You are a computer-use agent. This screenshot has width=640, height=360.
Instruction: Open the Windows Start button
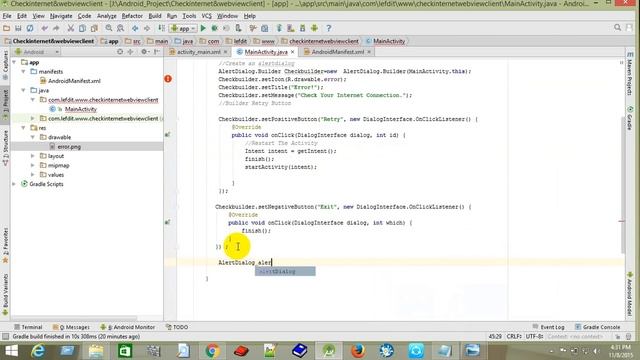tap(11, 351)
